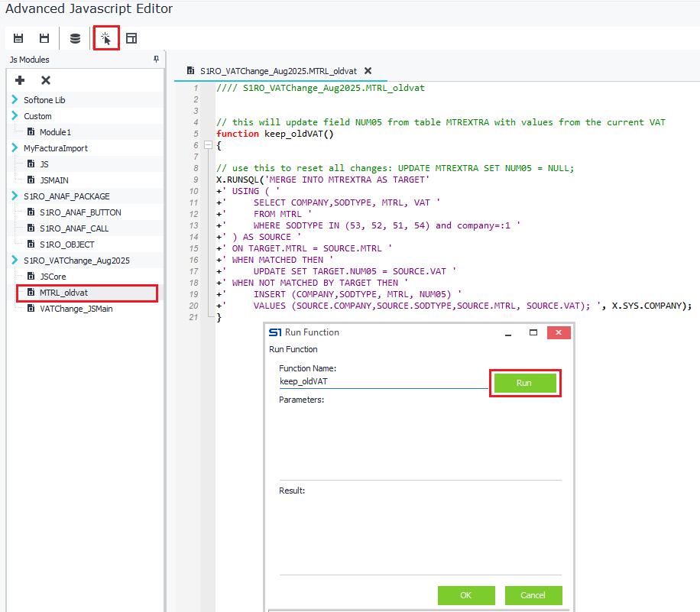Select the Softone Lib tree item

[x=44, y=100]
